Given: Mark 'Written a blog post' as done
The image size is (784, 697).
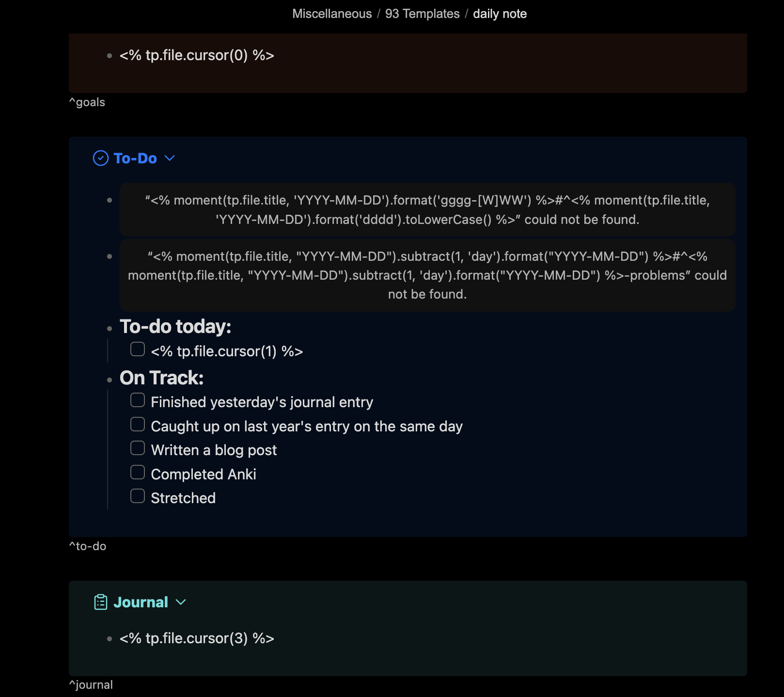Looking at the screenshot, I should point(138,448).
